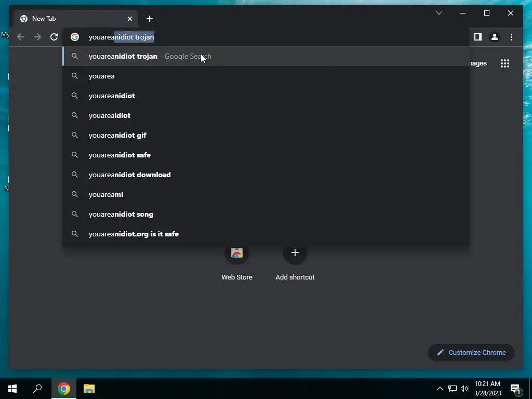Click the search icon beside 'youareaidiot'

(x=75, y=115)
